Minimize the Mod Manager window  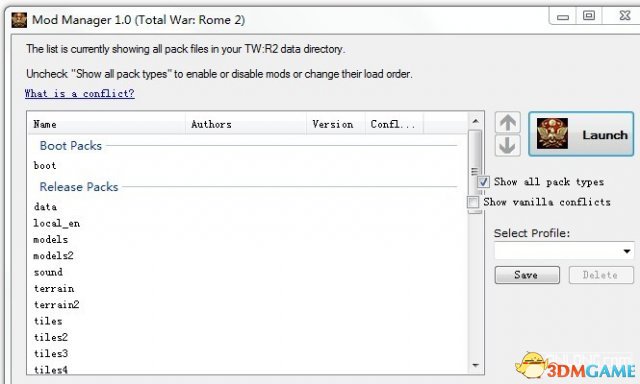(563, 16)
